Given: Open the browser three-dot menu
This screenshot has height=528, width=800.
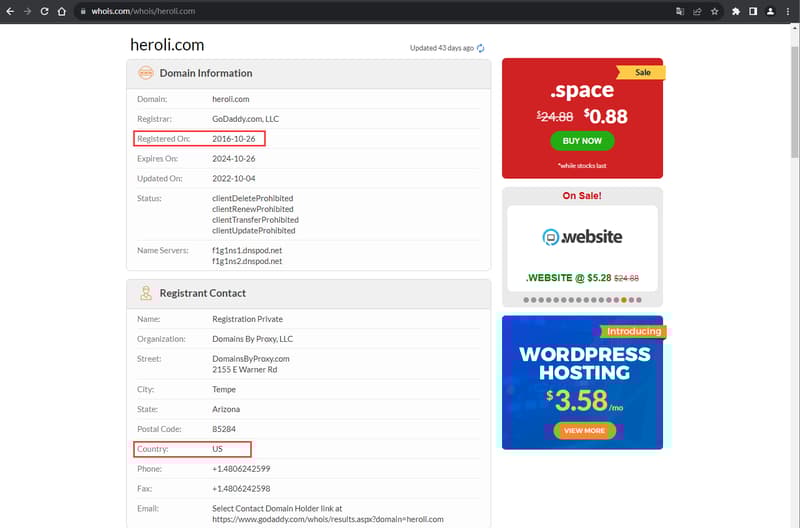Looking at the screenshot, I should click(788, 11).
